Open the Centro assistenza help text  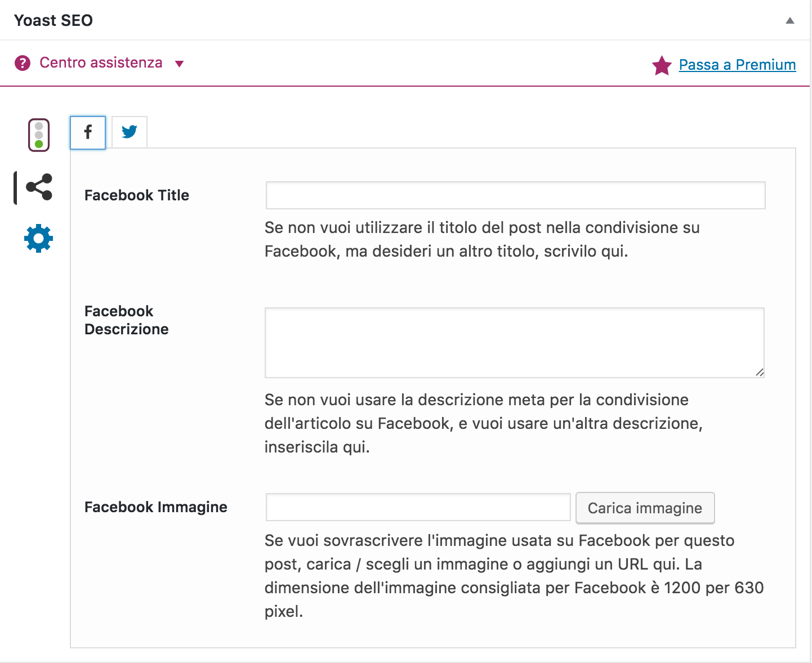(x=101, y=62)
